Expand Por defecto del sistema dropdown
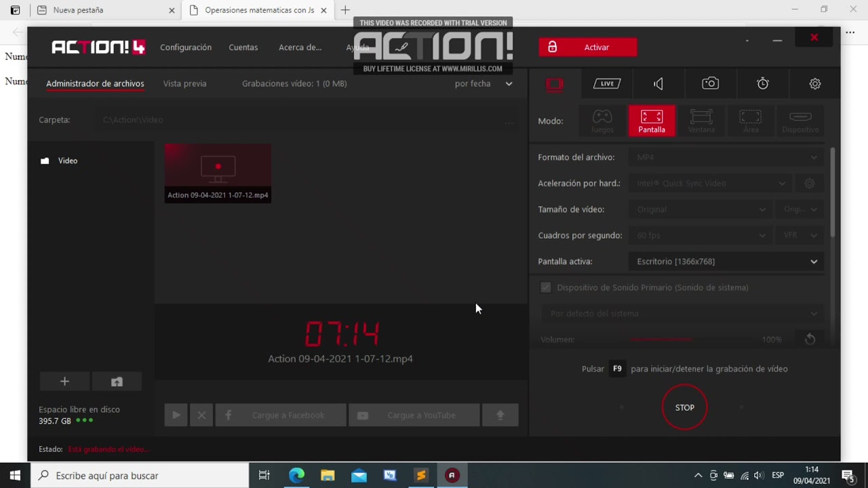Image resolution: width=868 pixels, height=488 pixels. pos(682,313)
